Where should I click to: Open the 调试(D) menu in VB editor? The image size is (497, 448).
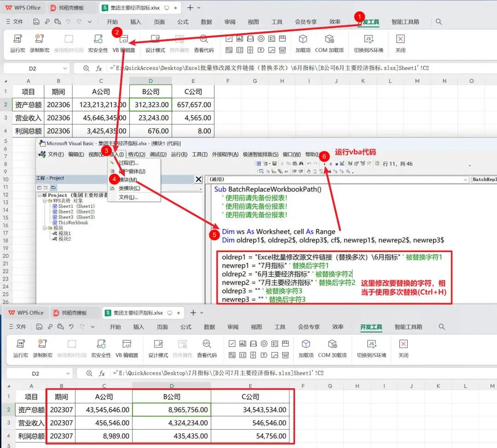tap(158, 155)
